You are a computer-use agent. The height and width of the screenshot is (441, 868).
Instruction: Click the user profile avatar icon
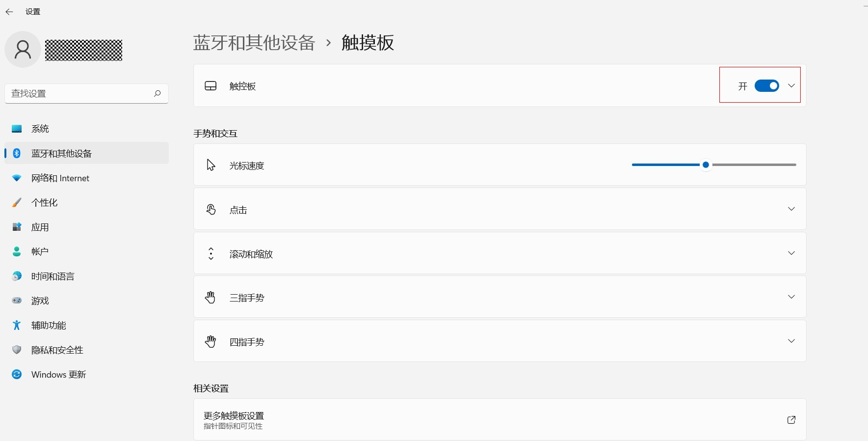tap(23, 50)
